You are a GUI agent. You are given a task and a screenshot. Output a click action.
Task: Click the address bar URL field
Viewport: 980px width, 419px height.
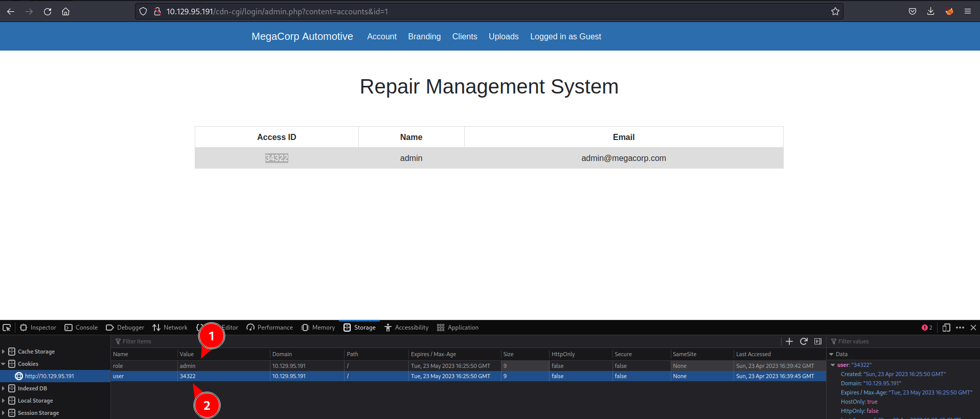tap(489, 11)
